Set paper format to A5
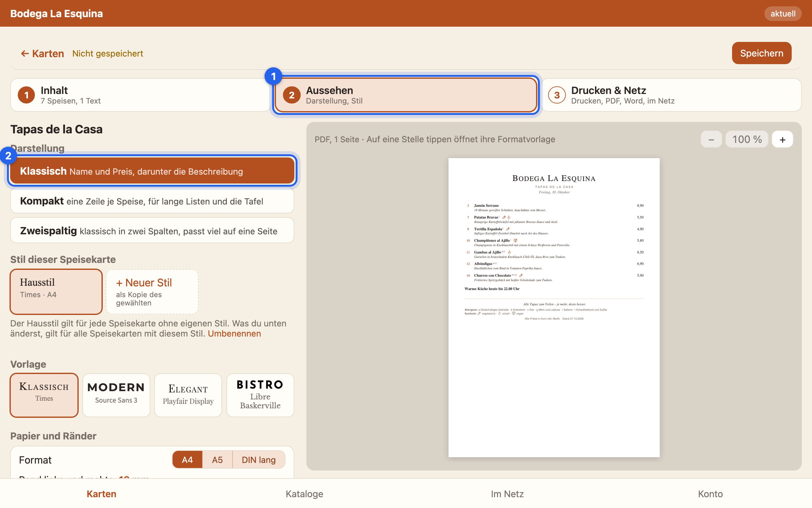 coord(217,460)
